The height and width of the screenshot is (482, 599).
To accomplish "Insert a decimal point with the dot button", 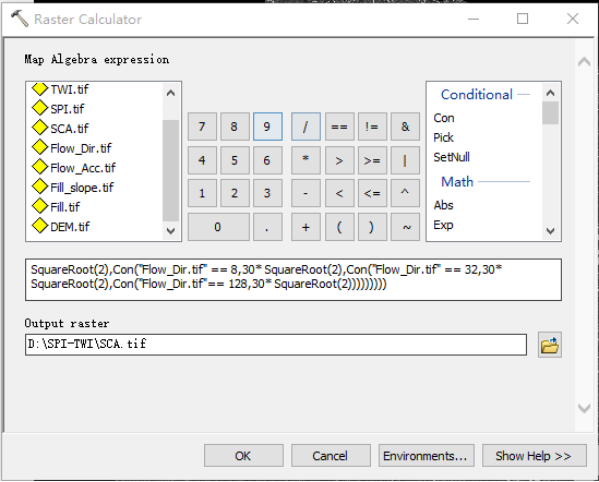I will point(267,227).
